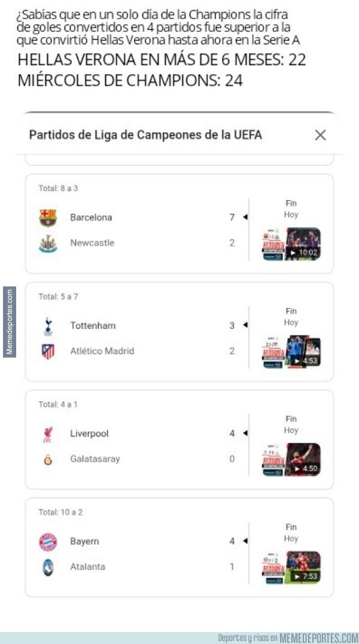Click the Newcastle club crest
Viewport: 359px width, 644px height.
[x=48, y=243]
